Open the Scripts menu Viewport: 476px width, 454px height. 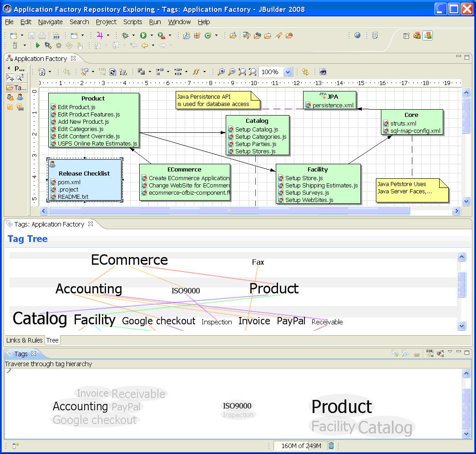click(133, 22)
